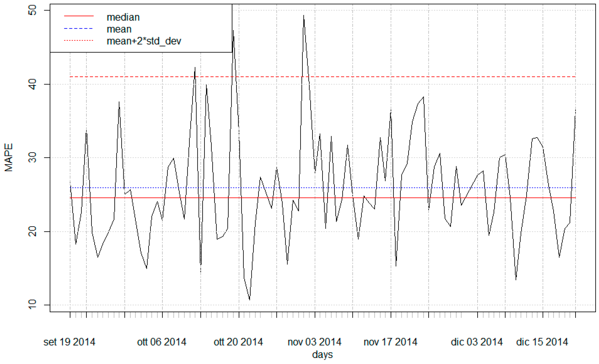Click the 20 tick label on y-axis

(x=32, y=231)
